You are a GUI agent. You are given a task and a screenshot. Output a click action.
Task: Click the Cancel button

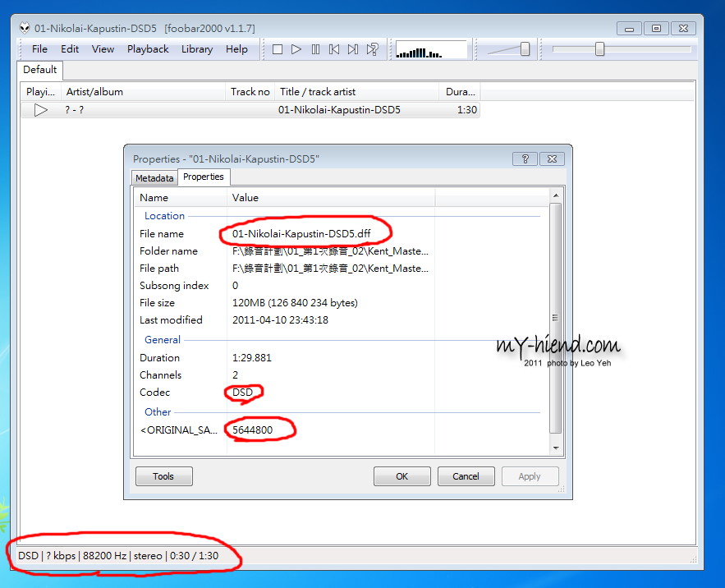pyautogui.click(x=466, y=476)
